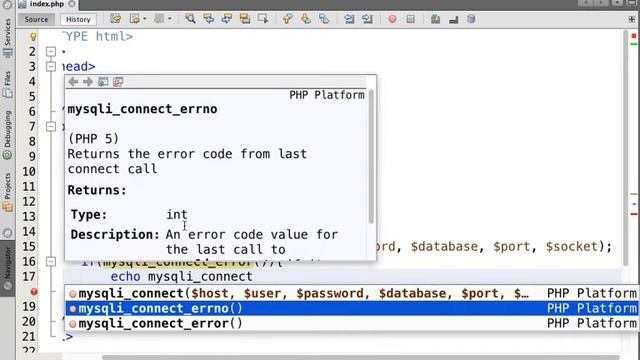Click the editor vertical scrollbar
Viewport: 640px width, 360px height.
pyautogui.click(x=626, y=147)
